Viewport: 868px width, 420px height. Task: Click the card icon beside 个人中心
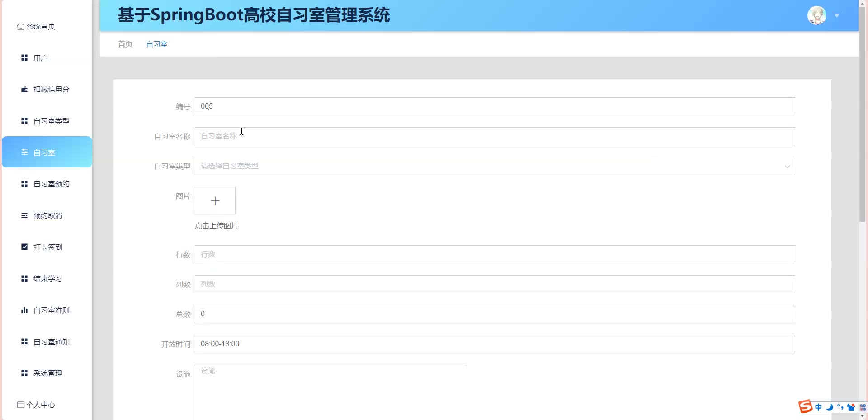pyautogui.click(x=21, y=405)
